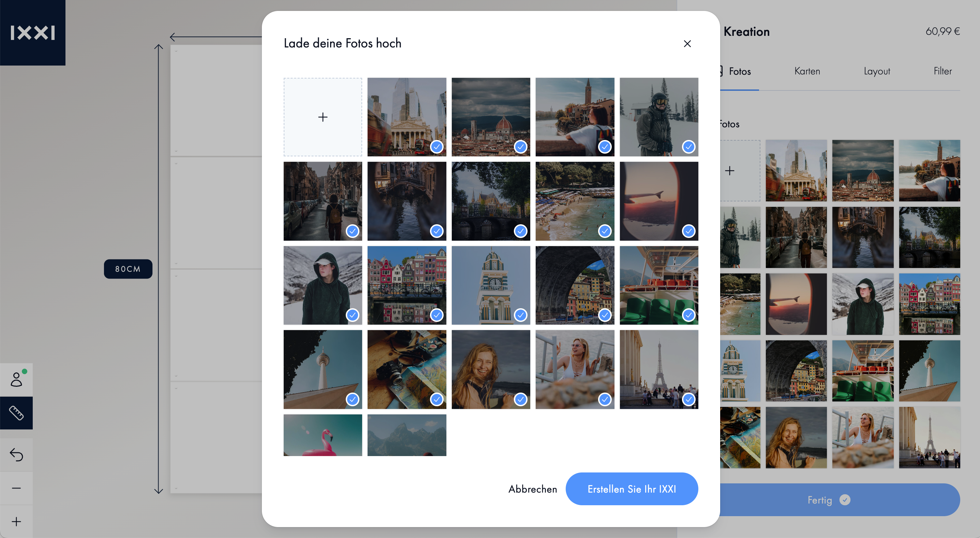This screenshot has width=980, height=538.
Task: Close the photo upload dialog
Action: (x=687, y=44)
